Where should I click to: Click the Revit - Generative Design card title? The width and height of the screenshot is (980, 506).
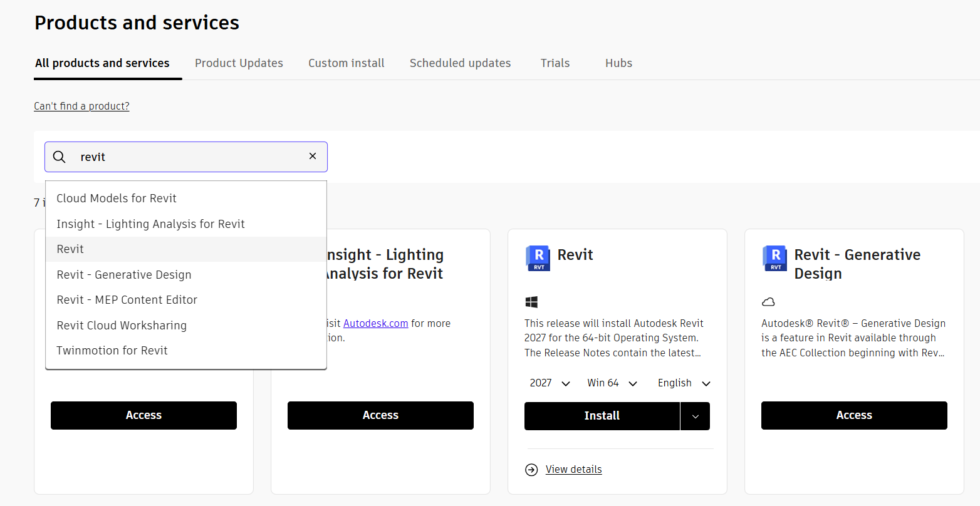pyautogui.click(x=857, y=264)
